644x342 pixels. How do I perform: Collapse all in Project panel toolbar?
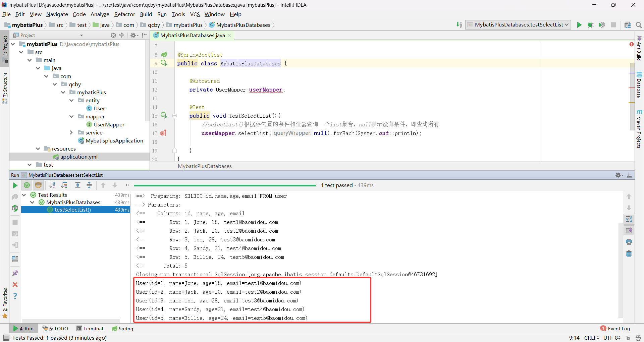coord(122,35)
